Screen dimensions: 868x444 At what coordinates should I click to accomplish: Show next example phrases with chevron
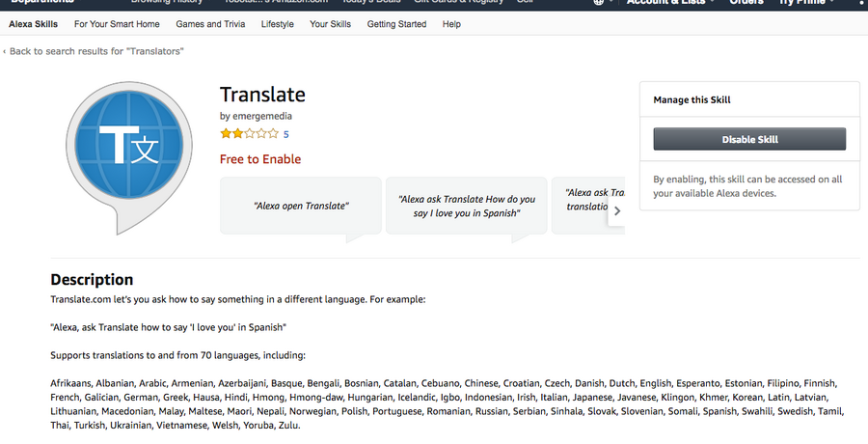click(616, 210)
